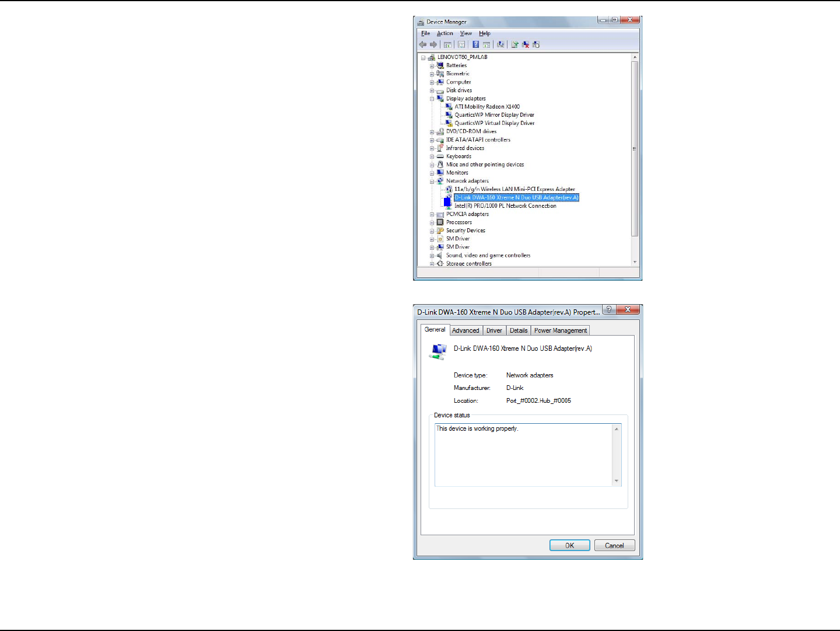Click the Update Driver Software toolbar icon

click(515, 44)
